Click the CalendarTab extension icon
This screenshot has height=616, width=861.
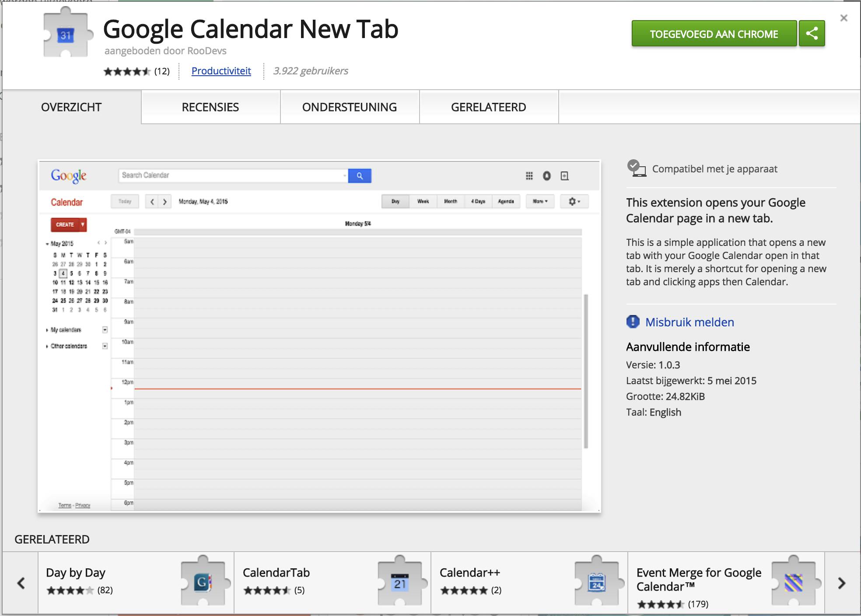tap(400, 582)
